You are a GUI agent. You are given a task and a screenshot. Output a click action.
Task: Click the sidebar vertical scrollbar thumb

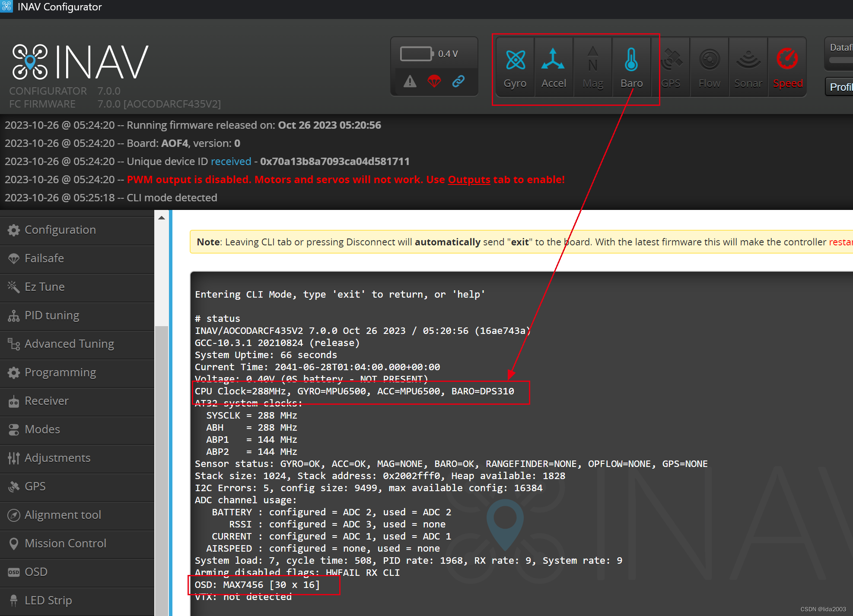162,470
